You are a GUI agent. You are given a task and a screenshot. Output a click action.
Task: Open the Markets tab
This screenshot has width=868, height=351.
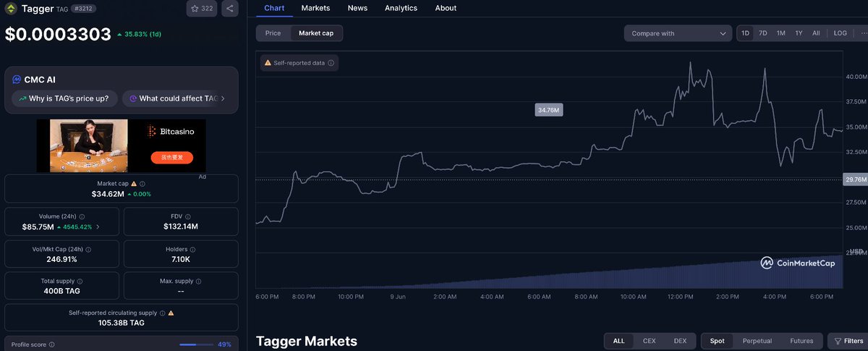pos(315,8)
